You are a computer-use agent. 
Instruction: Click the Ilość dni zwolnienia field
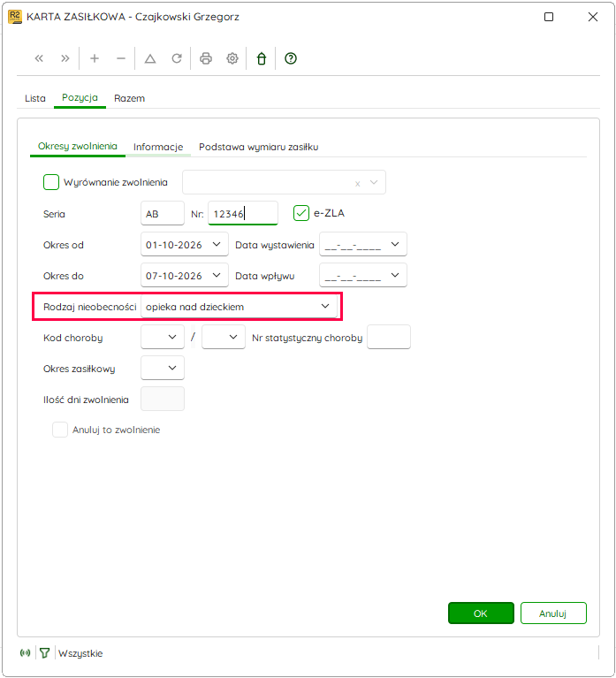163,399
